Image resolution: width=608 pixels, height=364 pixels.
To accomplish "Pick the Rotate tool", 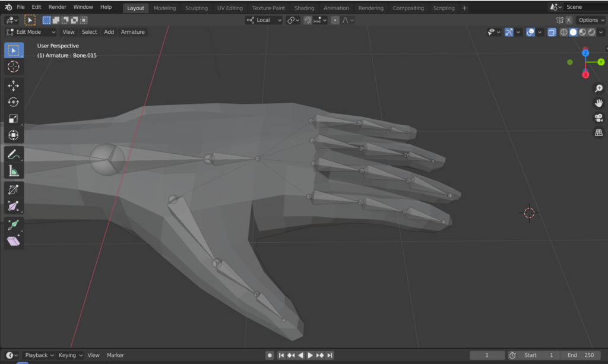I will click(14, 102).
